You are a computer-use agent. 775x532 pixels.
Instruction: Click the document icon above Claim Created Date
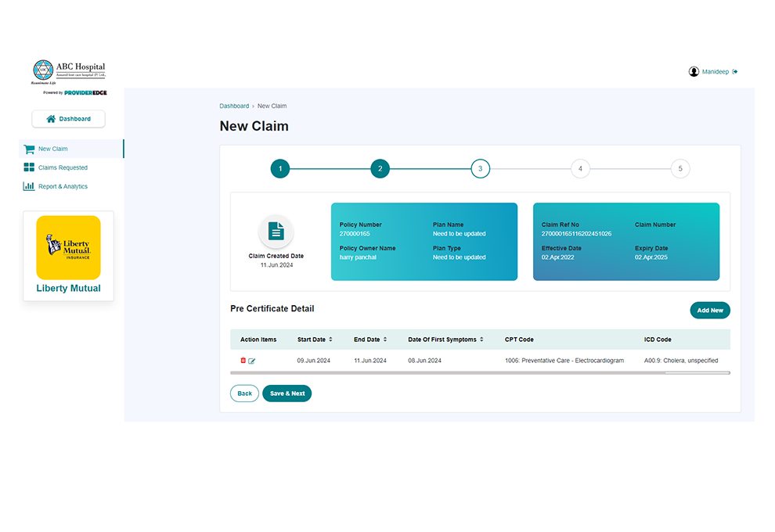tap(276, 230)
